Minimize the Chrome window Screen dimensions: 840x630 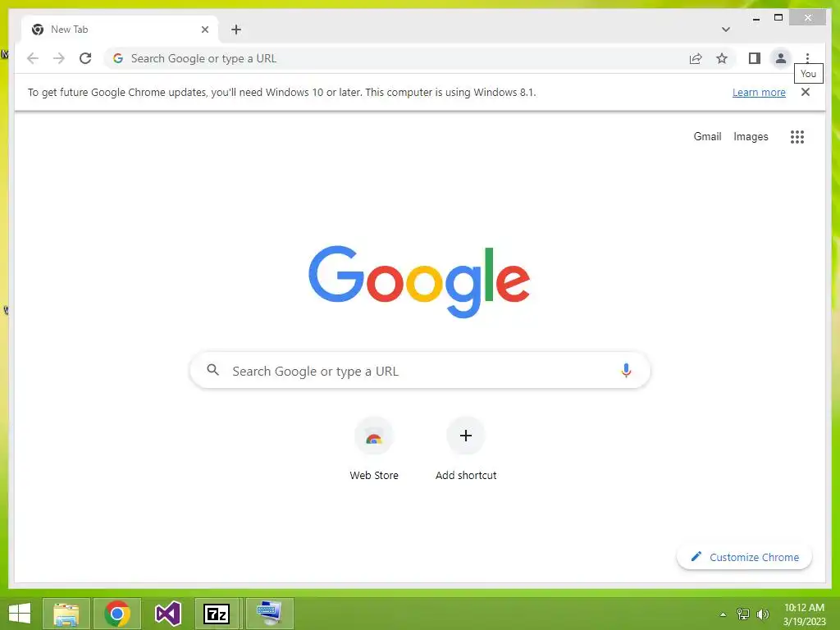756,18
